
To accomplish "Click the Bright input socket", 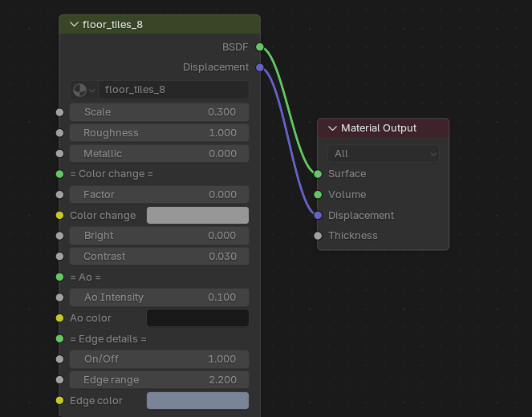I will click(59, 236).
